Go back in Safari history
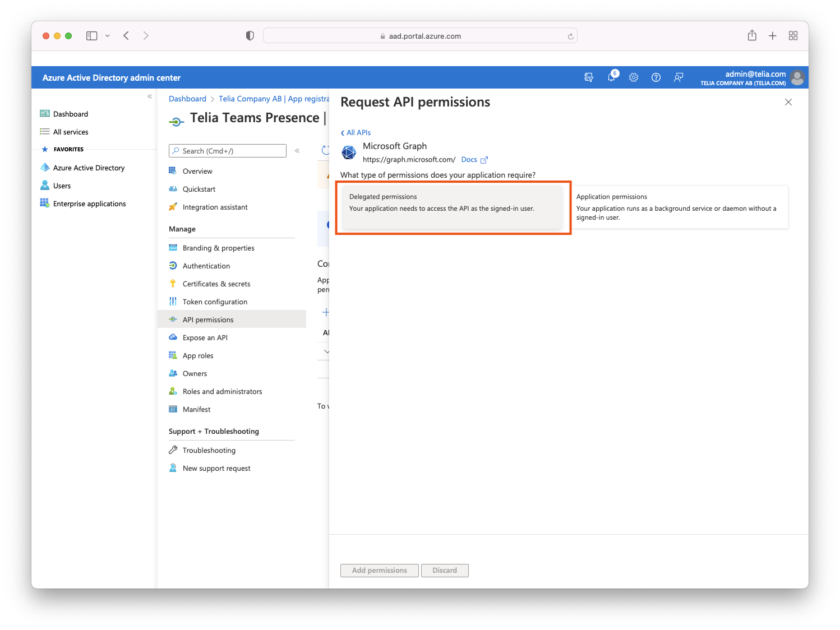 (126, 36)
